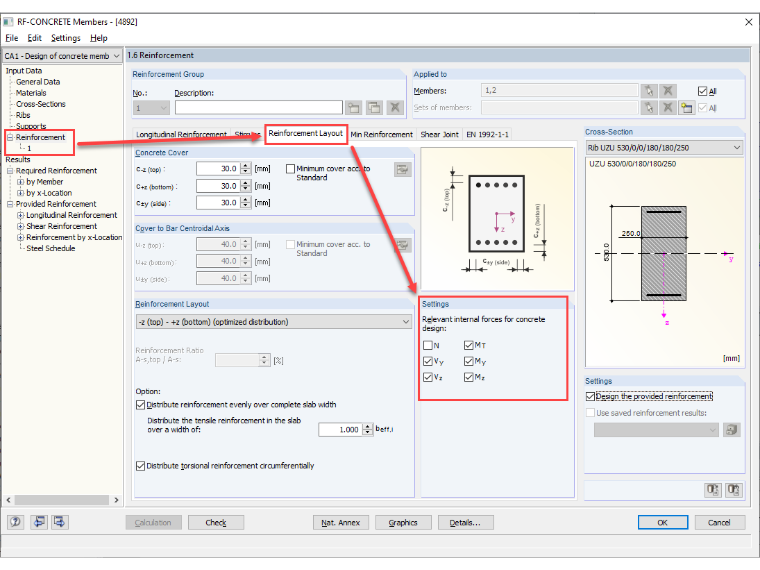The image size is (760, 570).
Task: Click the navigator scroll right arrow
Action: point(116,500)
